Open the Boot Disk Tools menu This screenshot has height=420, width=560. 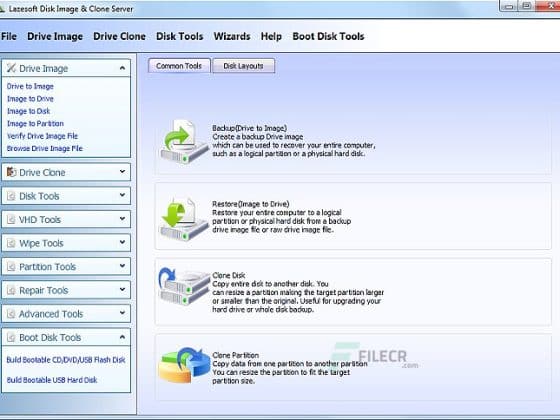pyautogui.click(x=328, y=36)
